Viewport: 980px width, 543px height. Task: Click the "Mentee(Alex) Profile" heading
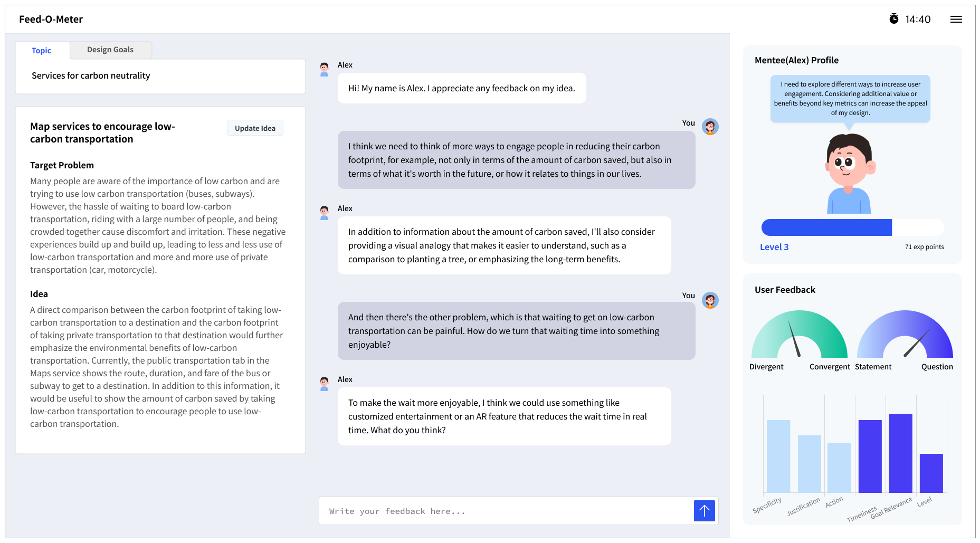coord(797,60)
